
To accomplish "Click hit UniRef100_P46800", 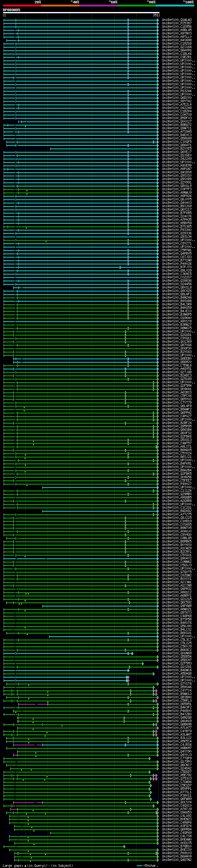I will point(177,711).
